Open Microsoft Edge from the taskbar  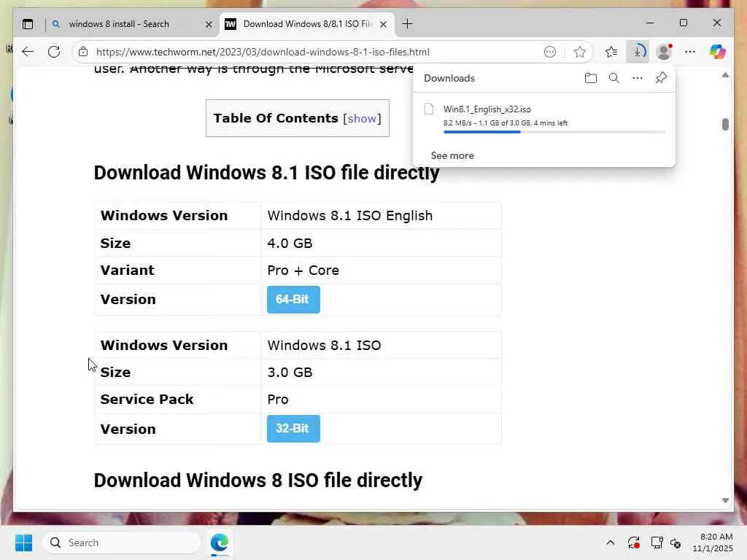(219, 542)
